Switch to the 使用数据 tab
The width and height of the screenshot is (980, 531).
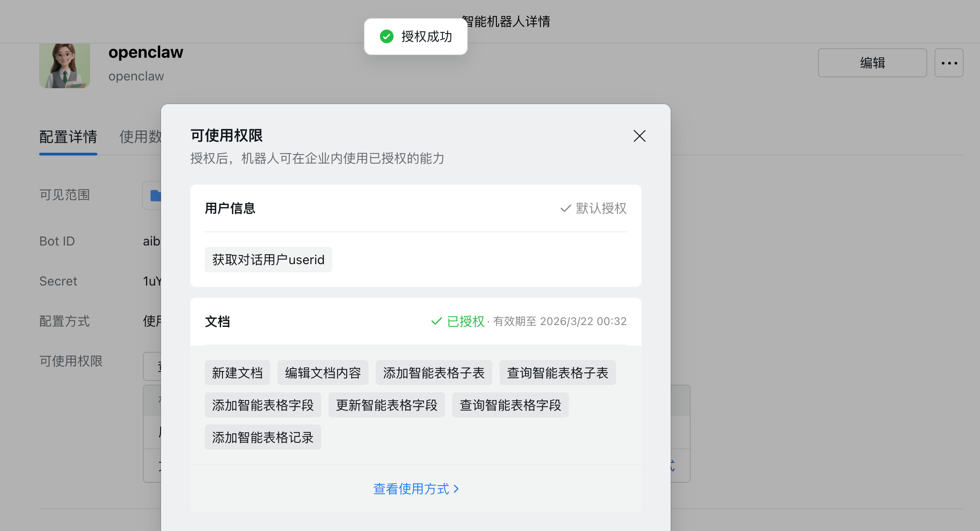[x=140, y=137]
